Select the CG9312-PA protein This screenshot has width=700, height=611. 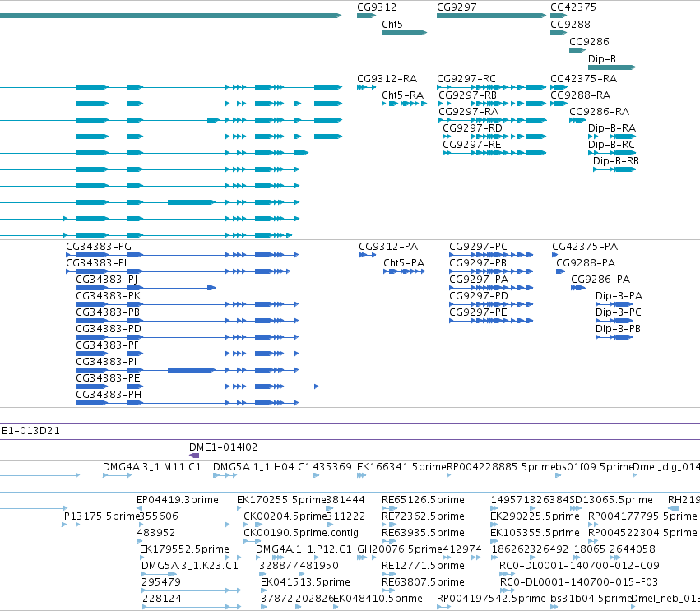[388, 247]
